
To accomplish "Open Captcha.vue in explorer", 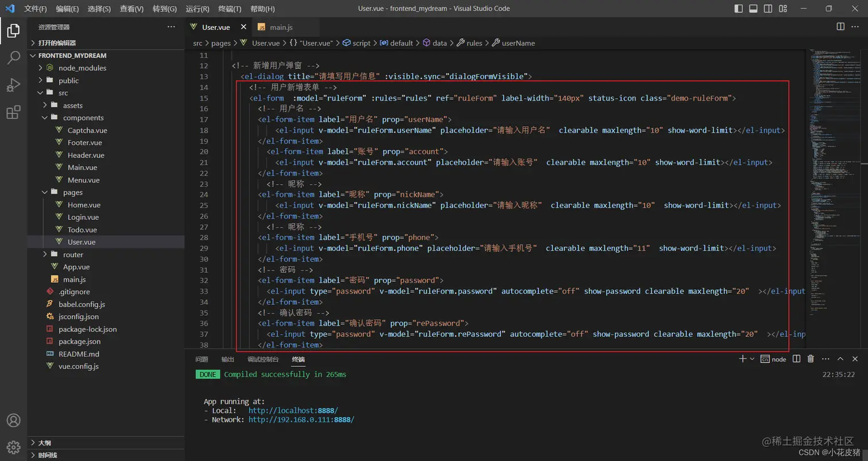I will [x=106, y=130].
